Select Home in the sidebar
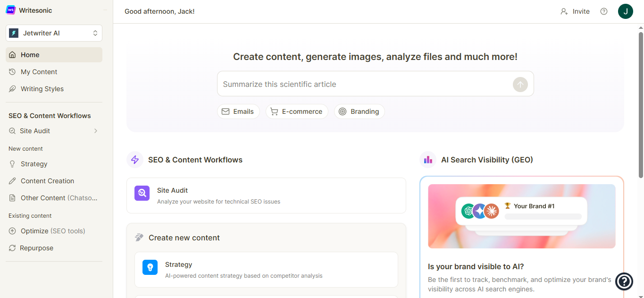Image resolution: width=644 pixels, height=298 pixels. click(30, 55)
